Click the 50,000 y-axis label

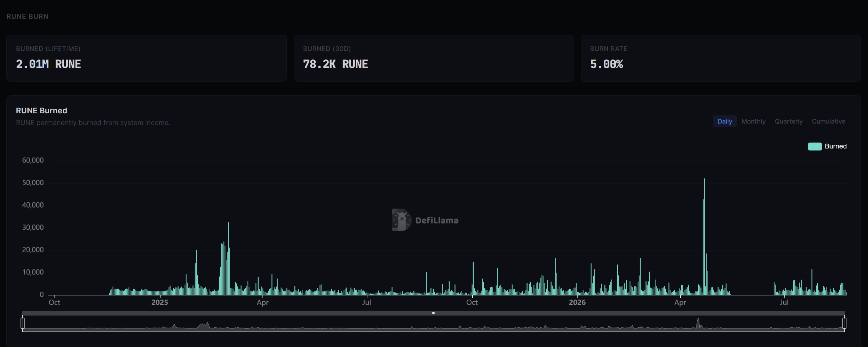click(x=33, y=183)
